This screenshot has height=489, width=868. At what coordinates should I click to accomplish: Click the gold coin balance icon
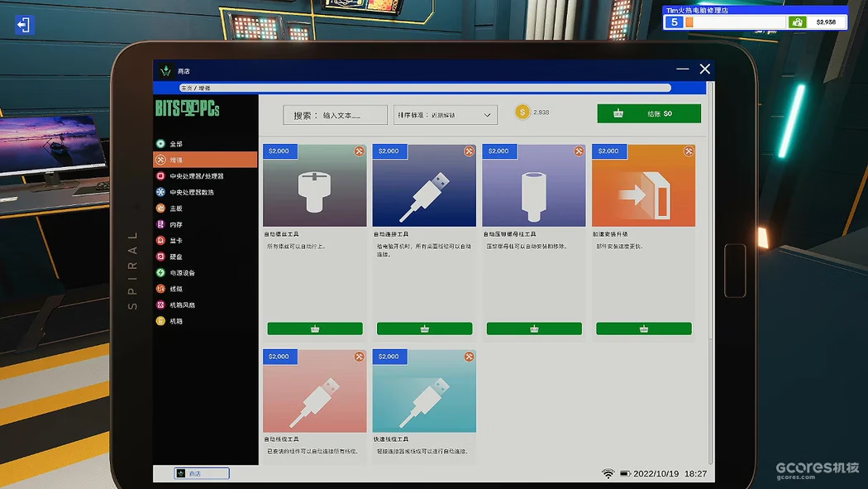tap(522, 113)
